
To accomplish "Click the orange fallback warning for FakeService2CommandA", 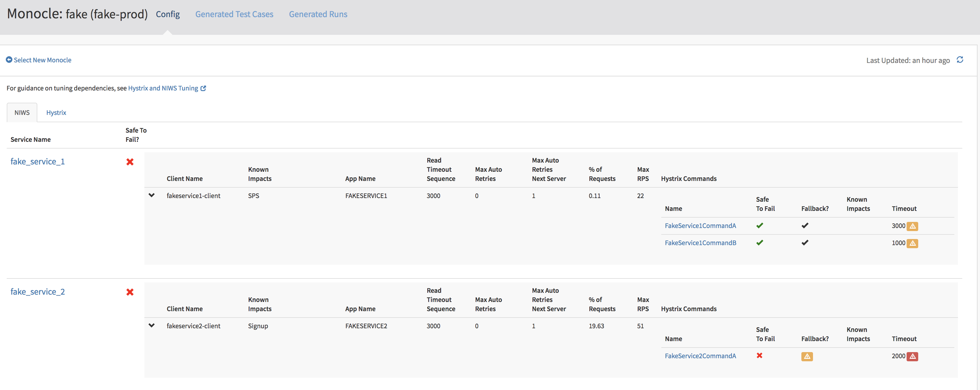I will [807, 356].
